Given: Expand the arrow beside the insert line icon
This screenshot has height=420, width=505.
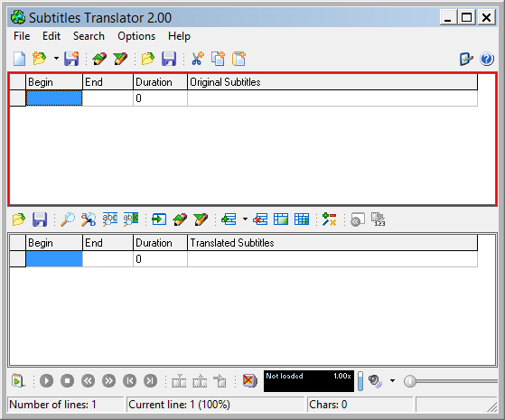Looking at the screenshot, I should [245, 219].
